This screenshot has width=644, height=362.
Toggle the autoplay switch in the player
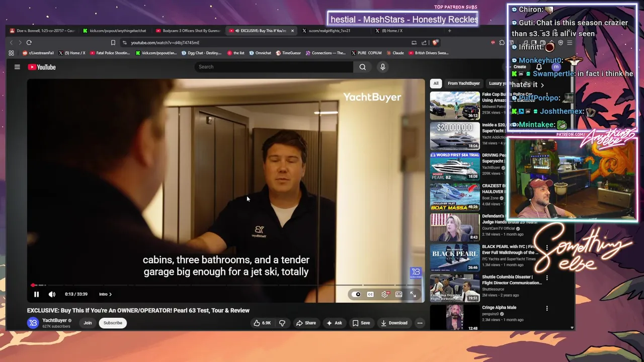(356, 294)
